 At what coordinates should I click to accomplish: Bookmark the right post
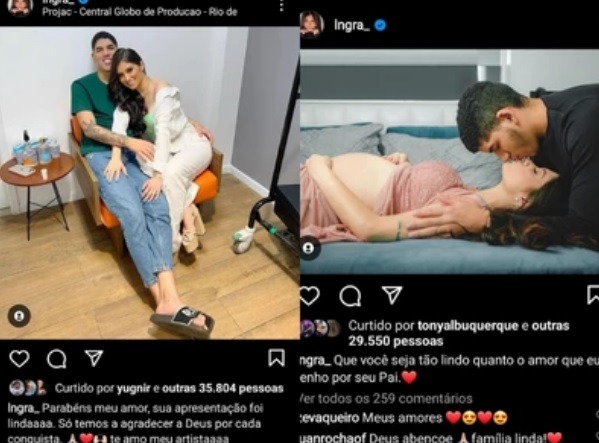593,294
